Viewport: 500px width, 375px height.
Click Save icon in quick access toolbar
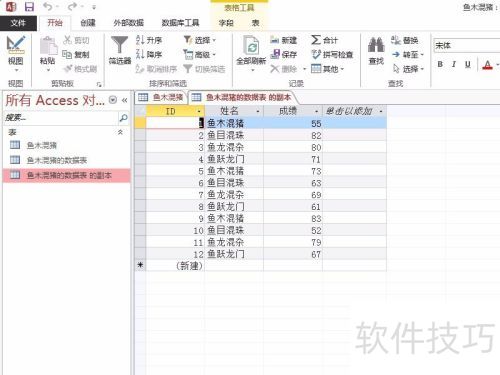29,6
